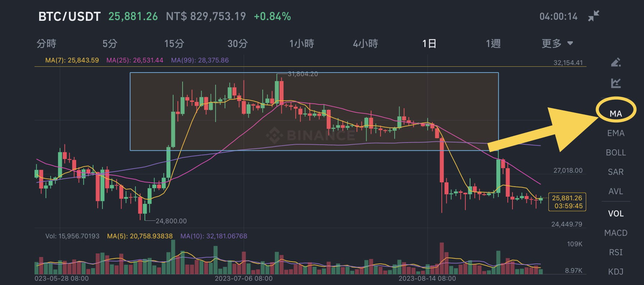644x285 pixels.
Task: Select the MACD indicator
Action: (x=616, y=233)
